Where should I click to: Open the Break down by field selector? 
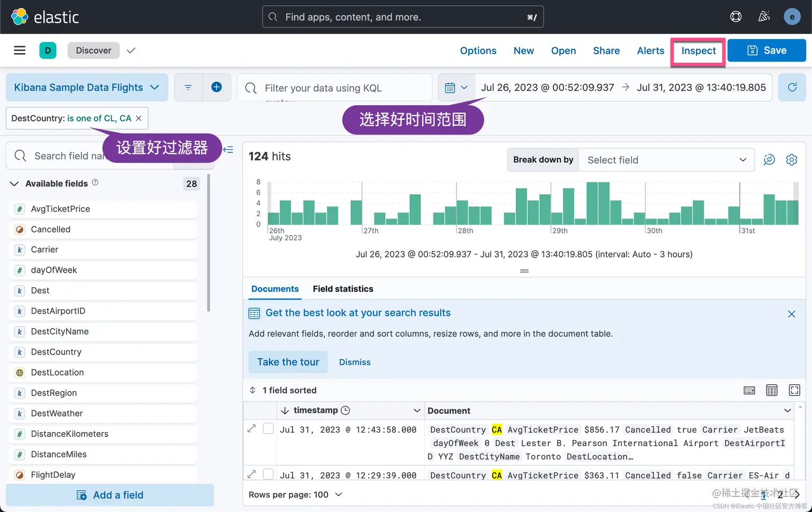[x=666, y=160]
